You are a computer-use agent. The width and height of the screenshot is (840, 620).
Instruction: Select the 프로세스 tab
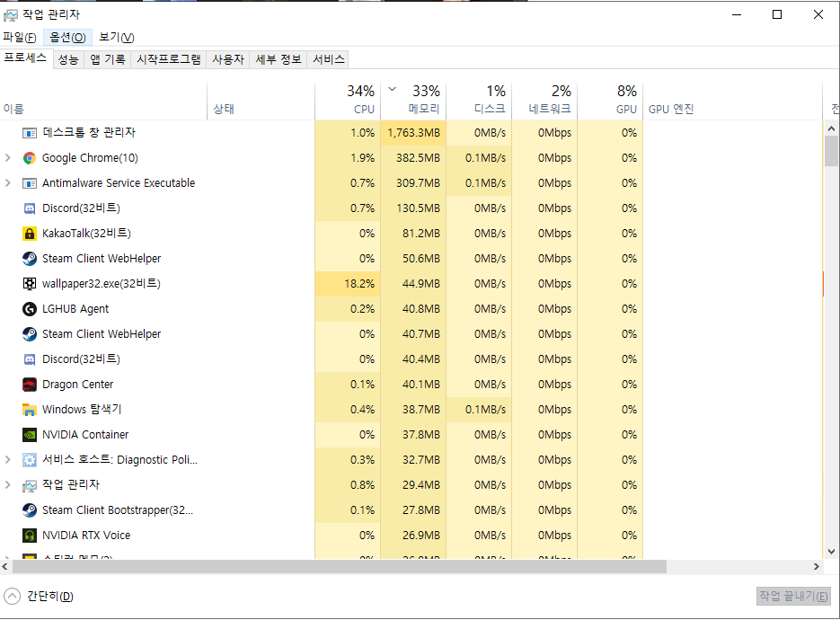[x=26, y=58]
